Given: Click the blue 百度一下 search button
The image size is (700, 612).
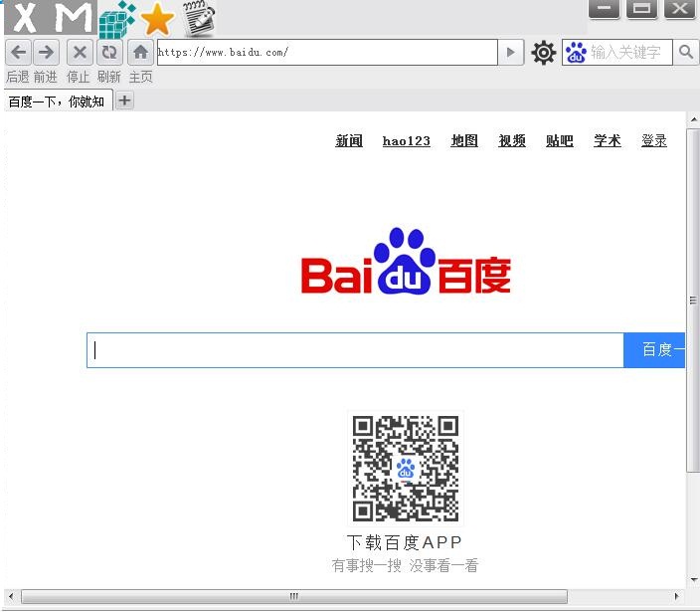Looking at the screenshot, I should pyautogui.click(x=654, y=350).
